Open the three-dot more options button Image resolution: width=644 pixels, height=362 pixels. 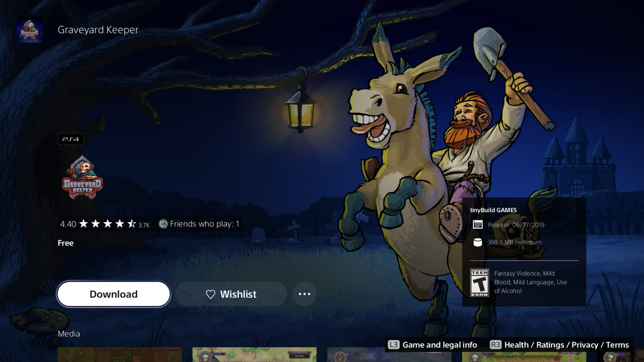[x=304, y=294]
